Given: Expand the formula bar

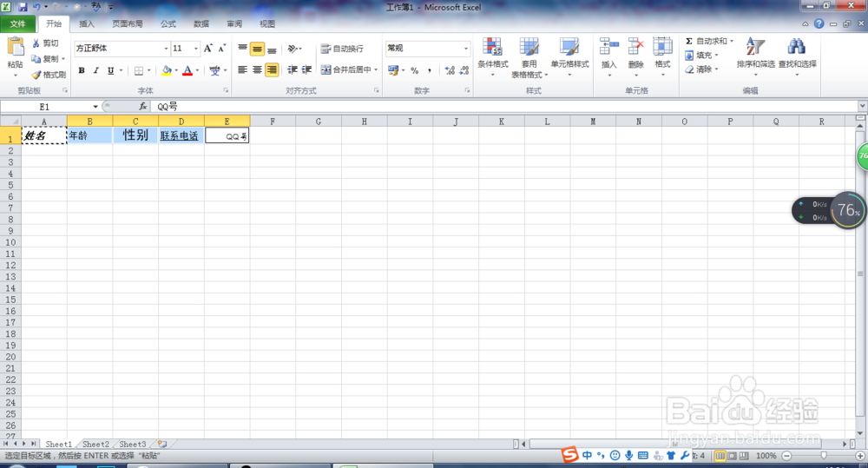Looking at the screenshot, I should (862, 106).
